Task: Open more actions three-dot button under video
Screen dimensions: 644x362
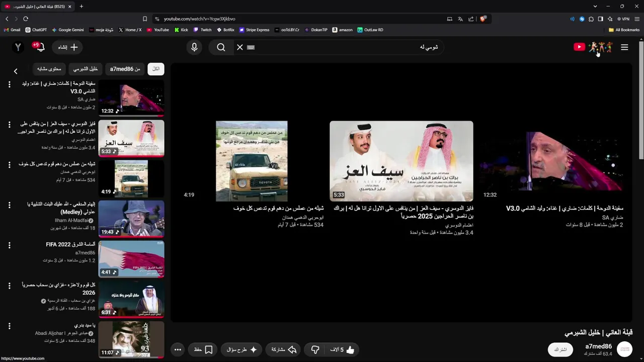Action: [x=178, y=350]
